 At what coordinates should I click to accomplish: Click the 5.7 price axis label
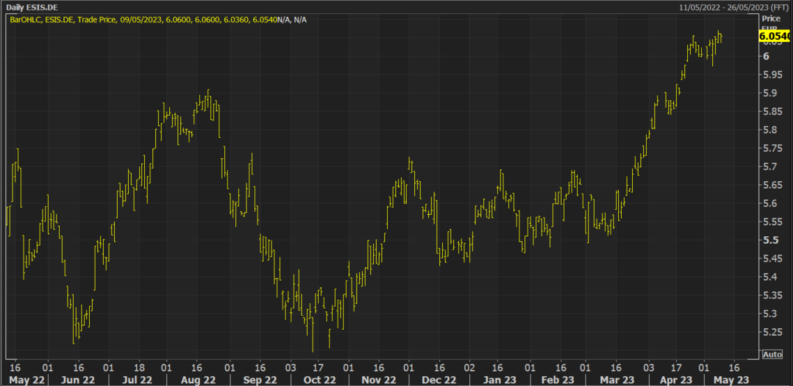pos(769,166)
